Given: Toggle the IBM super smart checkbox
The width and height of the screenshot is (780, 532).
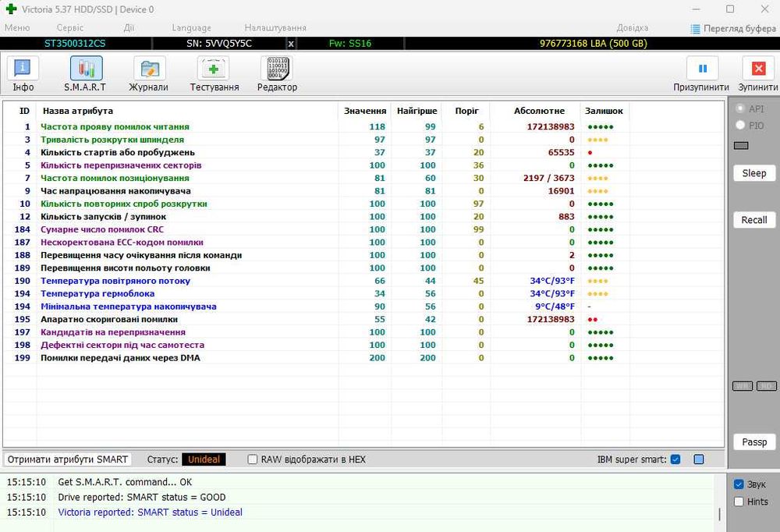Looking at the screenshot, I should click(675, 459).
